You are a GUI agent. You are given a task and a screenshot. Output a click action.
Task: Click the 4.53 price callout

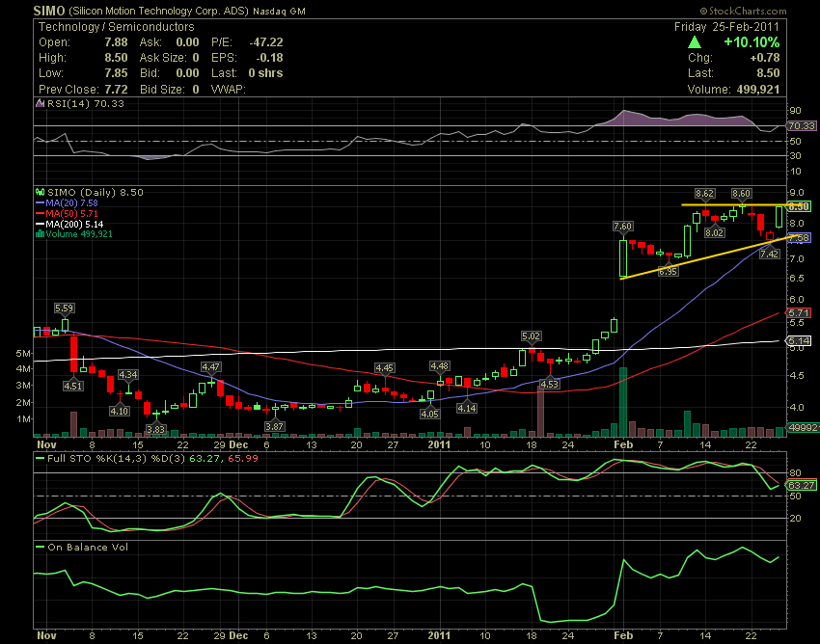click(x=550, y=385)
